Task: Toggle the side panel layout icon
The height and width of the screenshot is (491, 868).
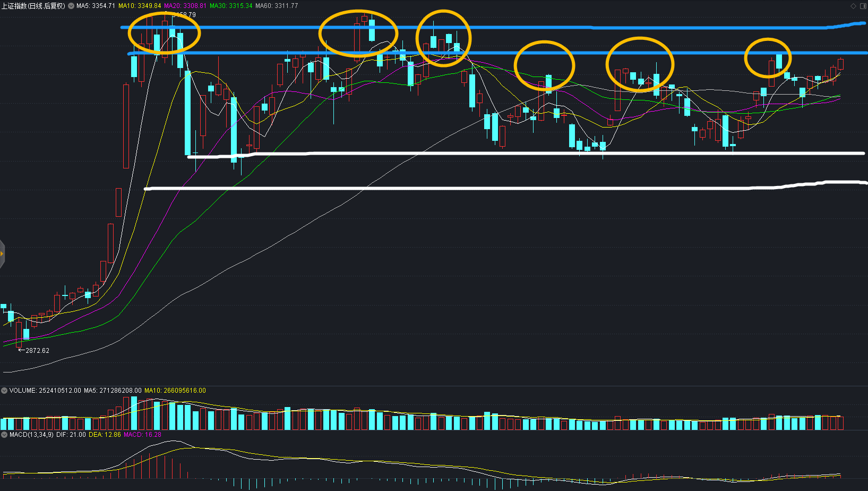Action: coord(862,6)
